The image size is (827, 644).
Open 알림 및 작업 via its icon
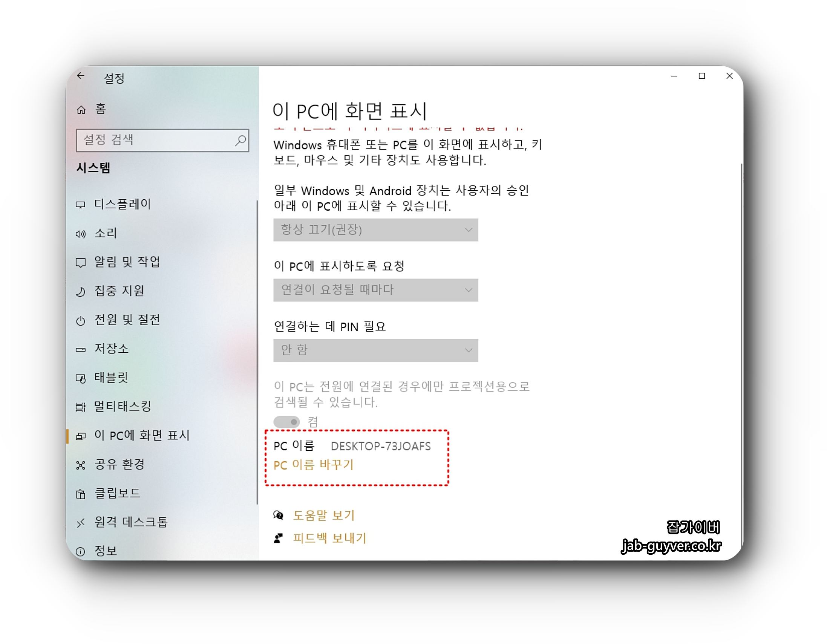(81, 262)
